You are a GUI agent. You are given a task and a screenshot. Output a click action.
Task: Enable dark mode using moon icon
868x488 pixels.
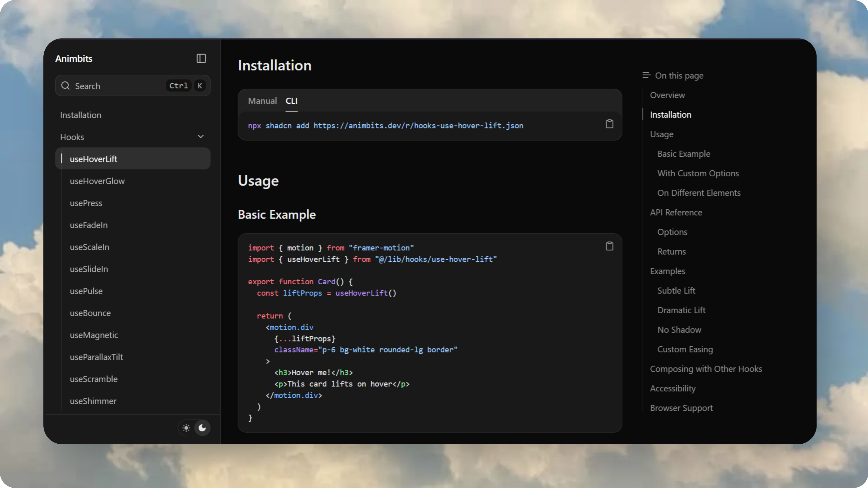[203, 428]
